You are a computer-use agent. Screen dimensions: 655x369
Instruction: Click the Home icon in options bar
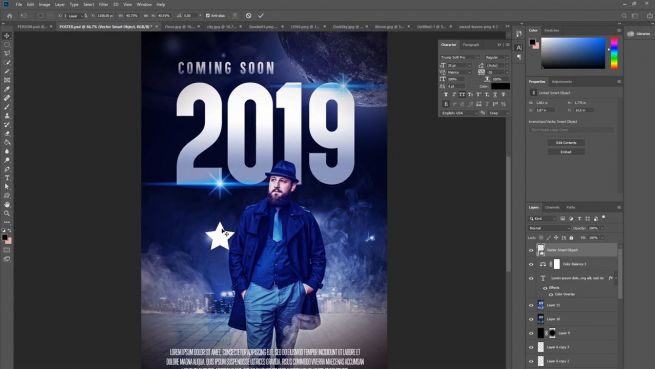[x=10, y=15]
